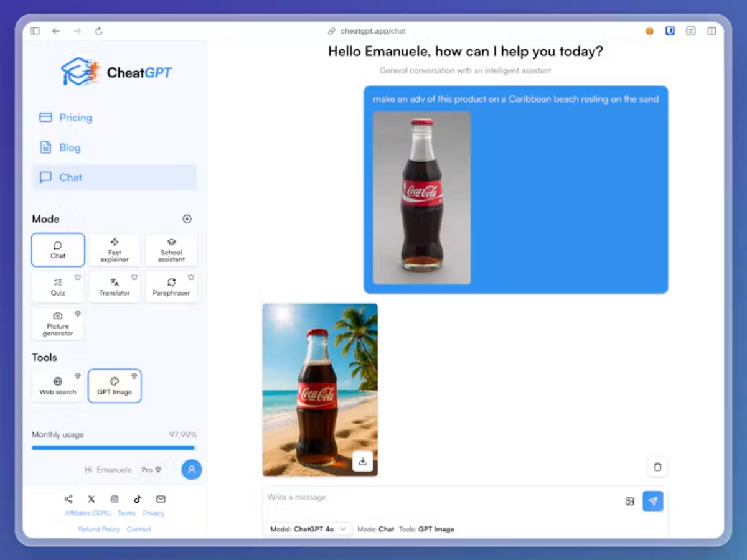The image size is (747, 560).
Task: Attach an image to the message
Action: tap(630, 501)
